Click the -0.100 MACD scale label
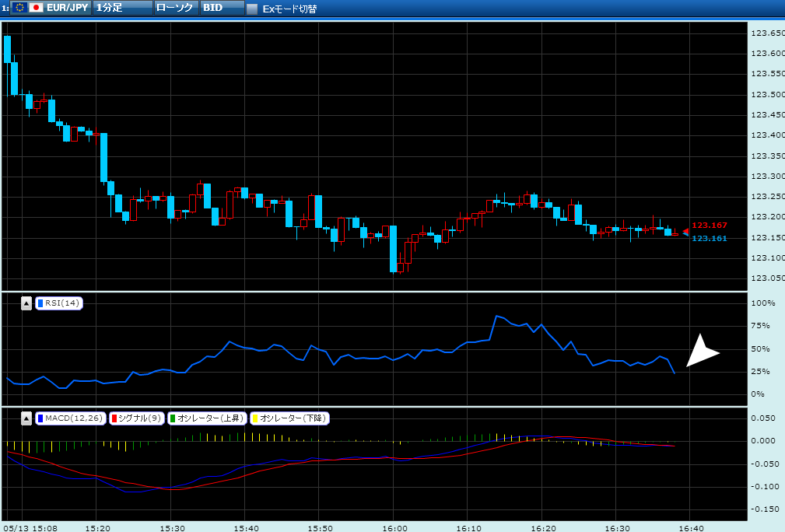Image resolution: width=785 pixels, height=532 pixels. (765, 486)
